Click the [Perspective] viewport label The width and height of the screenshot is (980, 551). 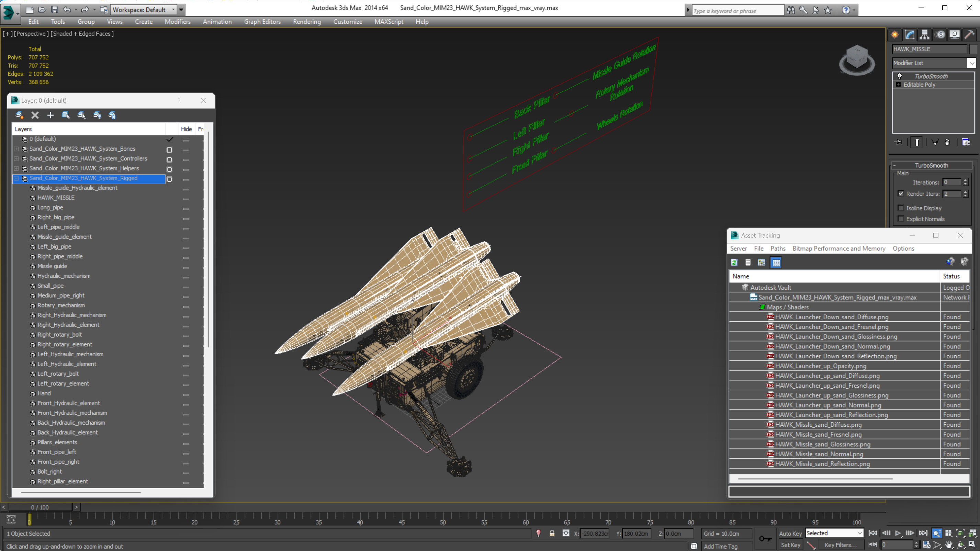(x=31, y=34)
